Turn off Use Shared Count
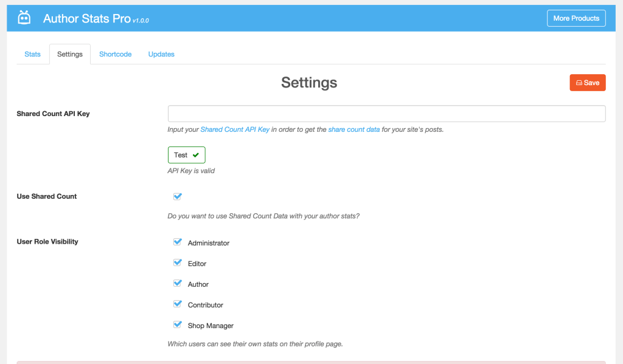Screen dimensions: 623x364 click(177, 196)
